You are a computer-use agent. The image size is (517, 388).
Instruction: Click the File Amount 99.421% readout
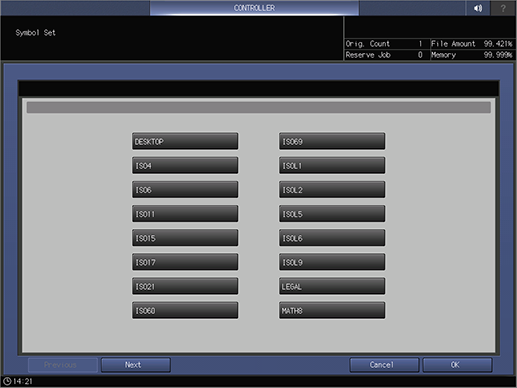[x=472, y=44]
